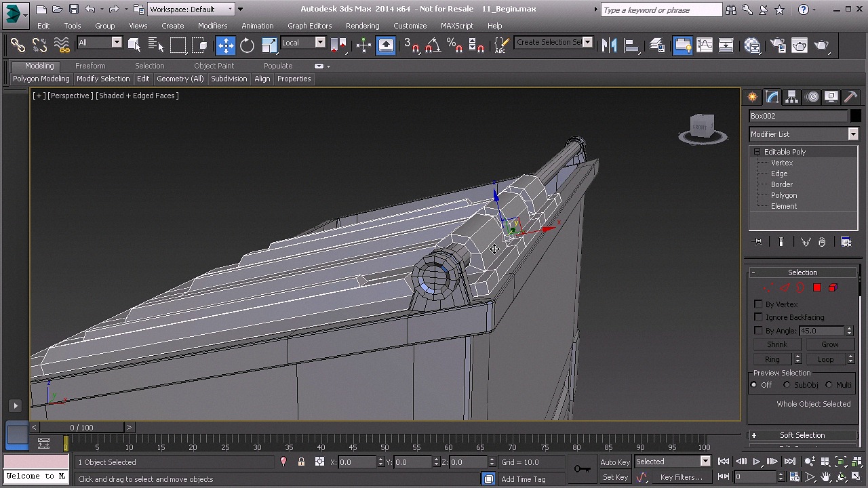Image resolution: width=868 pixels, height=488 pixels.
Task: Open Polygon Modeling ribbon panel
Action: (x=41, y=79)
